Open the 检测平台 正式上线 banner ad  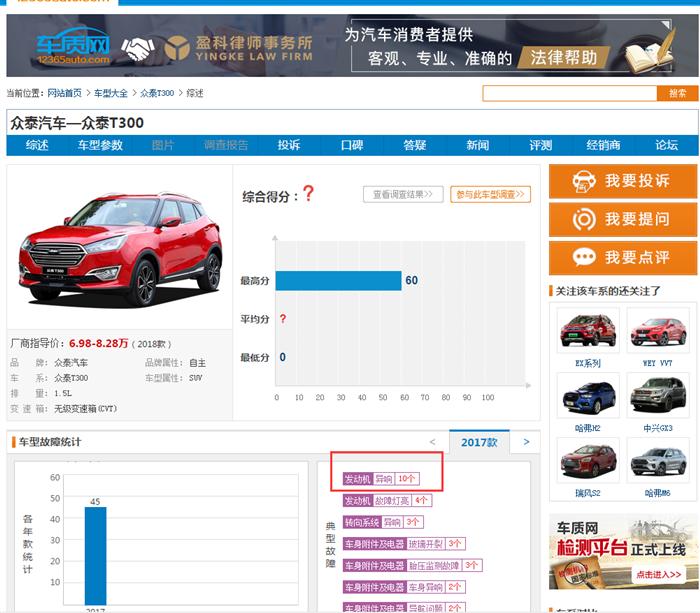pyautogui.click(x=623, y=552)
